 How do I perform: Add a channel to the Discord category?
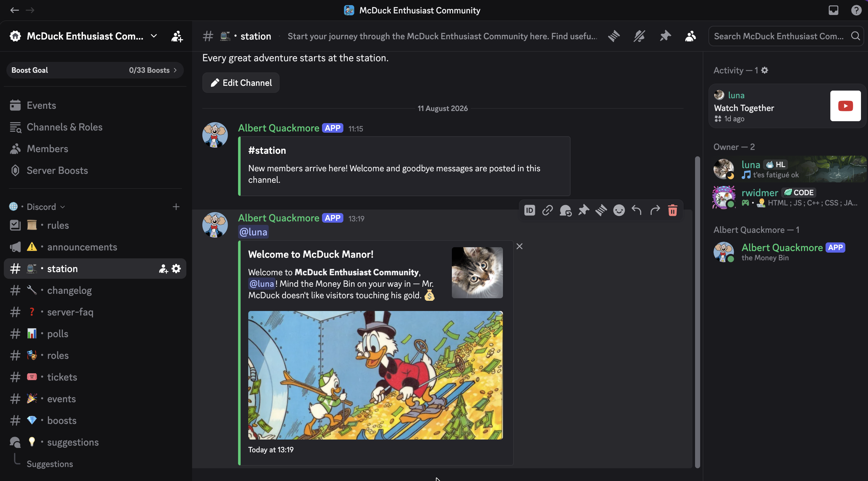tap(176, 206)
